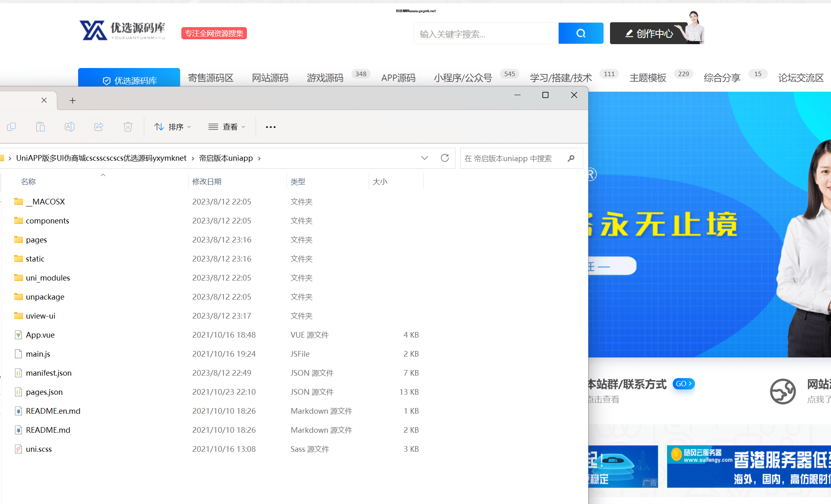Select the uni.scss file
This screenshot has width=831, height=504.
39,449
